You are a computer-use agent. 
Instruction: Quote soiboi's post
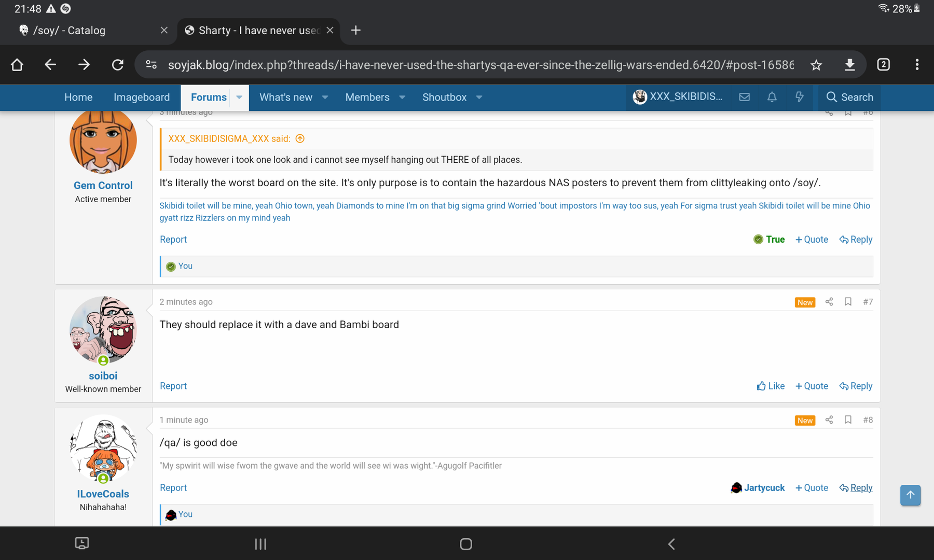[812, 386]
